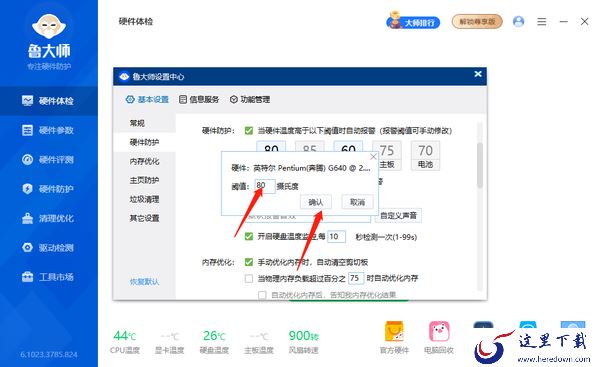Click the 70 电池 temperature threshold box
This screenshot has width=600, height=367.
pos(425,156)
